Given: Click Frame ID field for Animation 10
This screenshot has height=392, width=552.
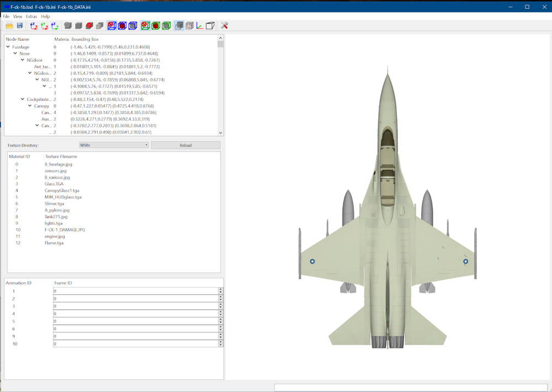Looking at the screenshot, I should [136, 344].
